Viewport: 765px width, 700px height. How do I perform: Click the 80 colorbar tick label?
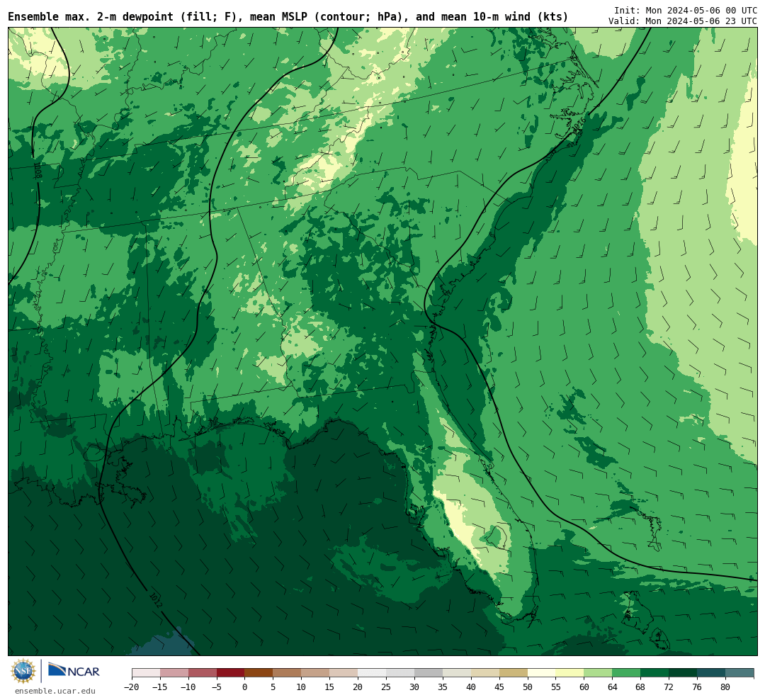pyautogui.click(x=726, y=687)
